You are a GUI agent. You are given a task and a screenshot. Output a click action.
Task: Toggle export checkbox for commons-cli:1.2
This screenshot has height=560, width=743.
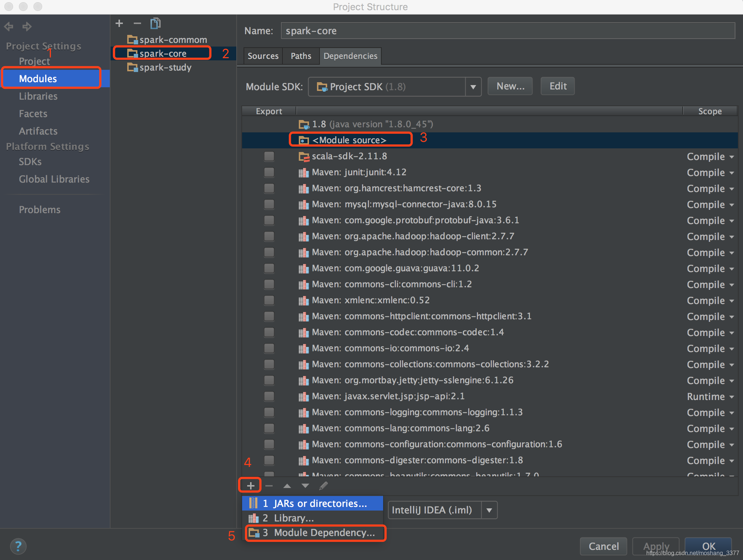point(269,284)
